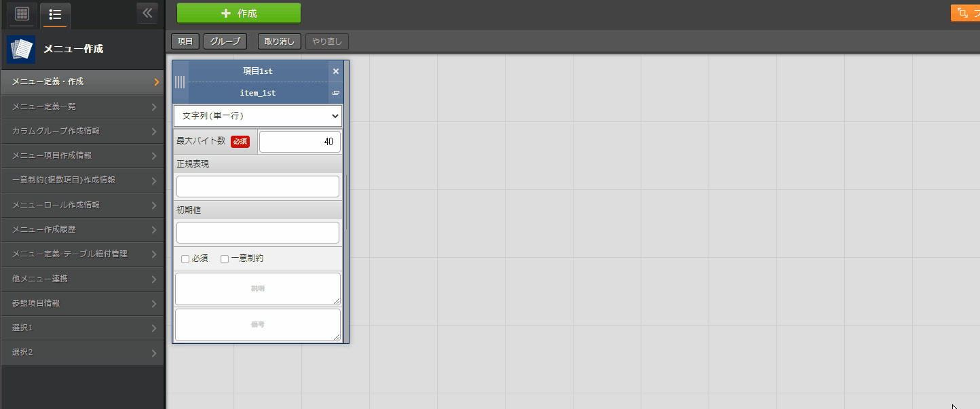
Task: Expand the メニュー定義一覧 menu chevron
Action: (x=155, y=106)
